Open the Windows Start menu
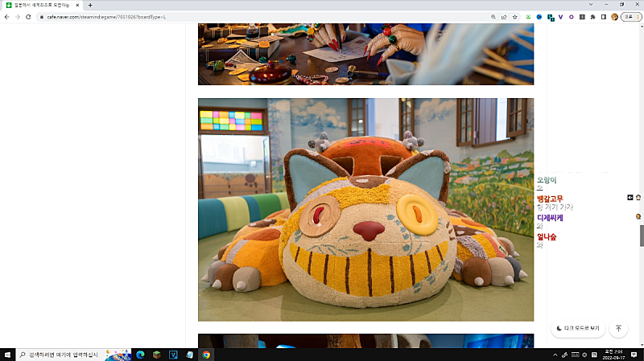The image size is (644, 361). [7, 355]
